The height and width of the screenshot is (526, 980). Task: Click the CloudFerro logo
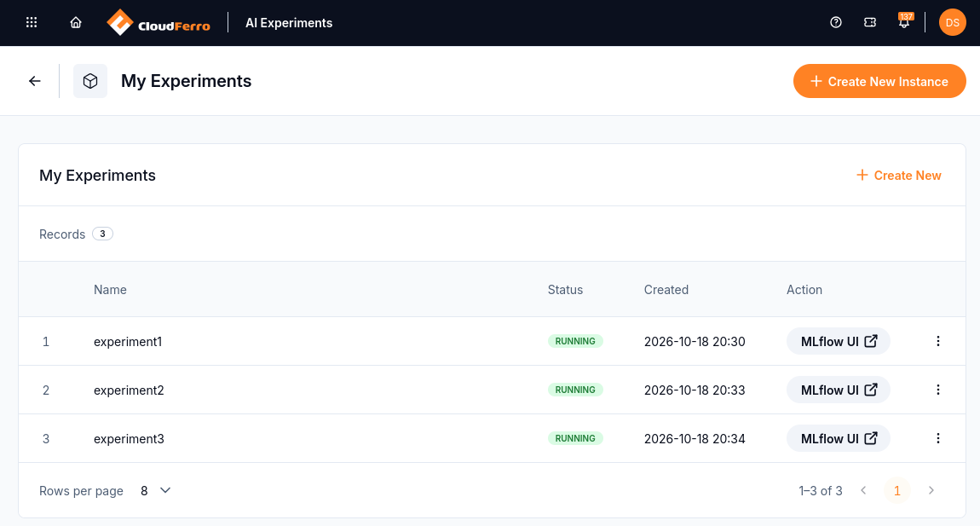(159, 22)
